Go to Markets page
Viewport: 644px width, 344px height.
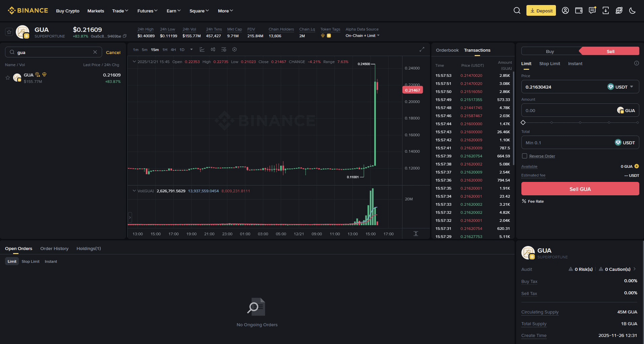(x=96, y=11)
